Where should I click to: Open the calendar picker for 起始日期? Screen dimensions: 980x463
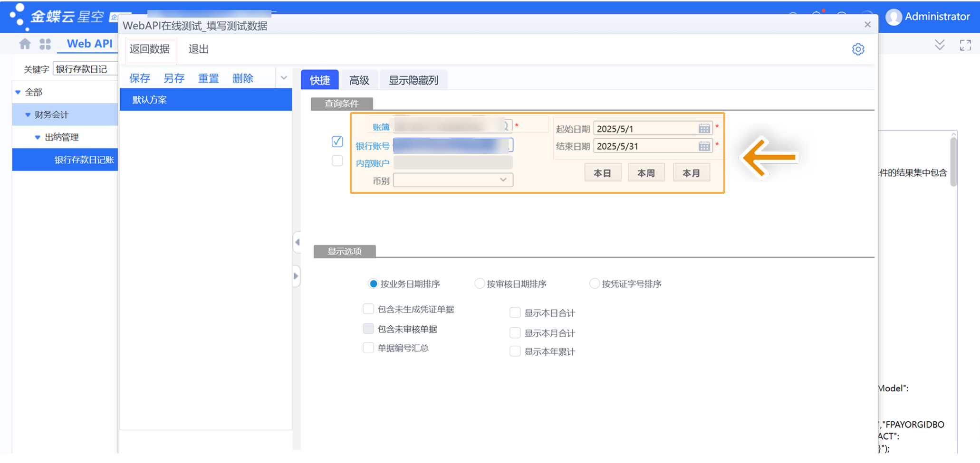click(x=704, y=128)
